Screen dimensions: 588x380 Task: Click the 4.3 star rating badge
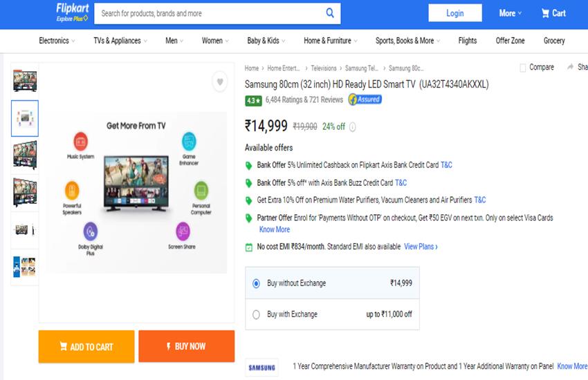253,100
